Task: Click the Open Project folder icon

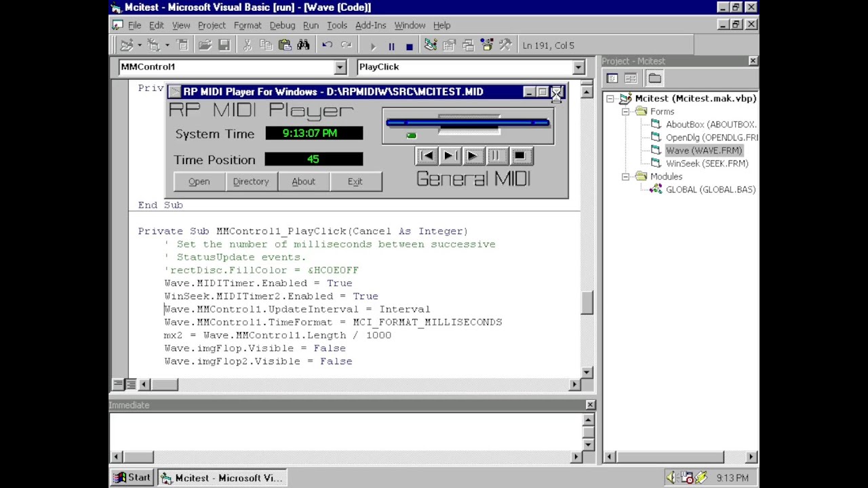Action: point(205,45)
